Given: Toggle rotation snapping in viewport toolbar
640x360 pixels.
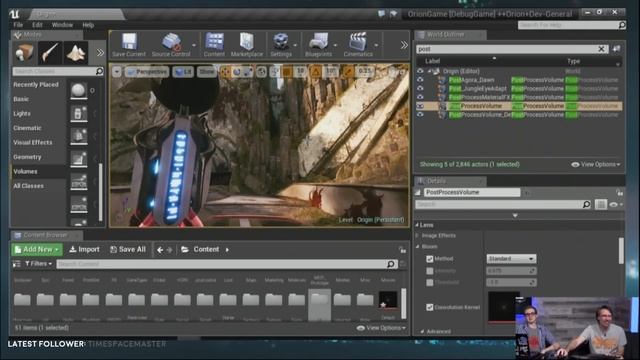Looking at the screenshot, I should coord(316,72).
